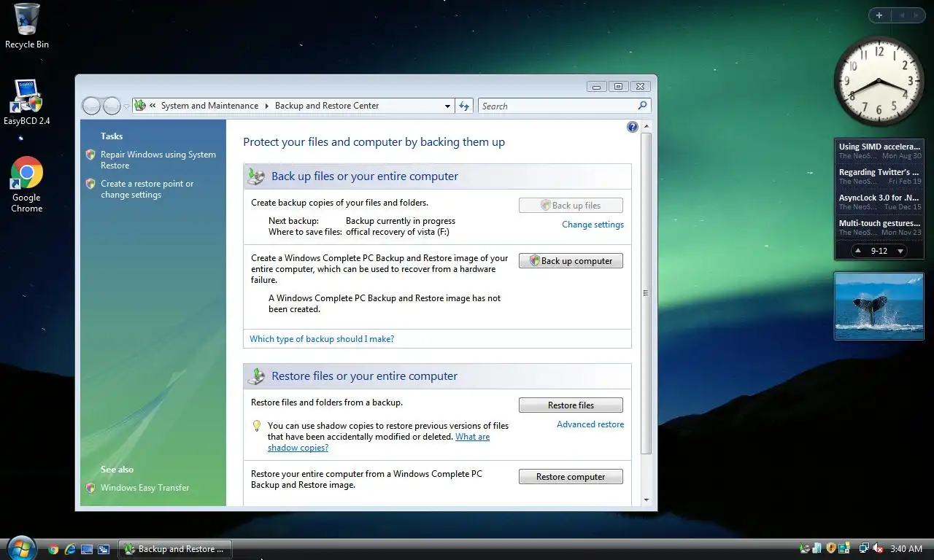Launch EasyBCD 2.4 desktop shortcut
Screen dimensions: 934x560
(x=26, y=102)
